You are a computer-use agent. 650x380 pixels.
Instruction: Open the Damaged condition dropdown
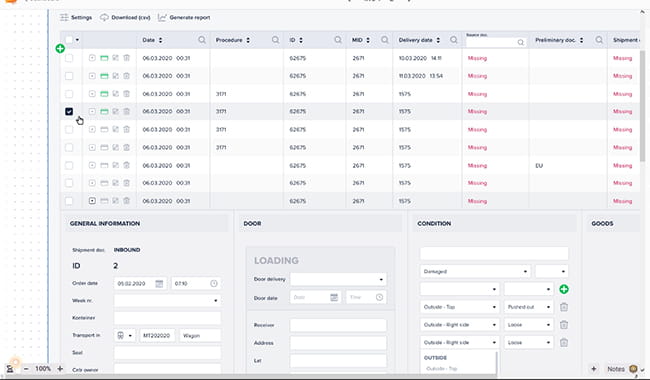coord(475,271)
